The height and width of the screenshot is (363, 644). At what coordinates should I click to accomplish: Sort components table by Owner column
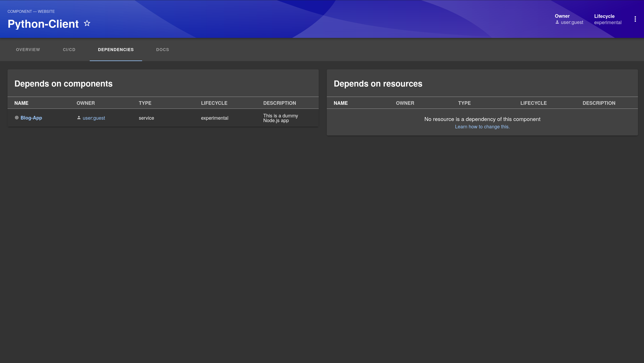(86, 103)
